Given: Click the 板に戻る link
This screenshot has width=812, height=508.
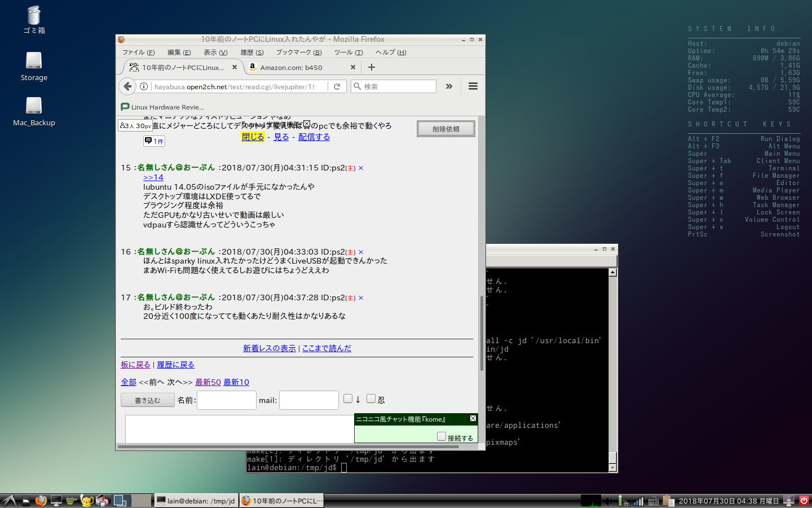Looking at the screenshot, I should (135, 365).
